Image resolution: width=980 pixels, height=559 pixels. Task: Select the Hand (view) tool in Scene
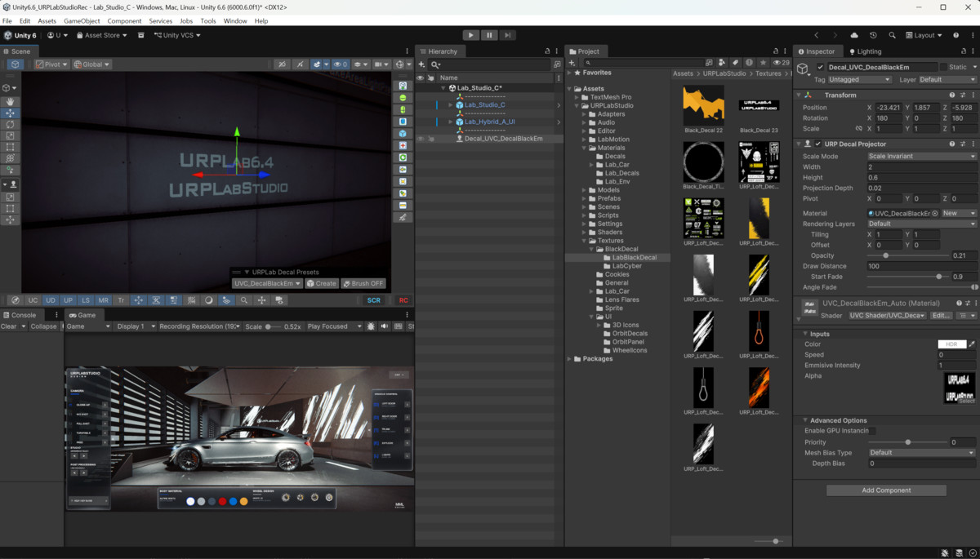pyautogui.click(x=11, y=101)
